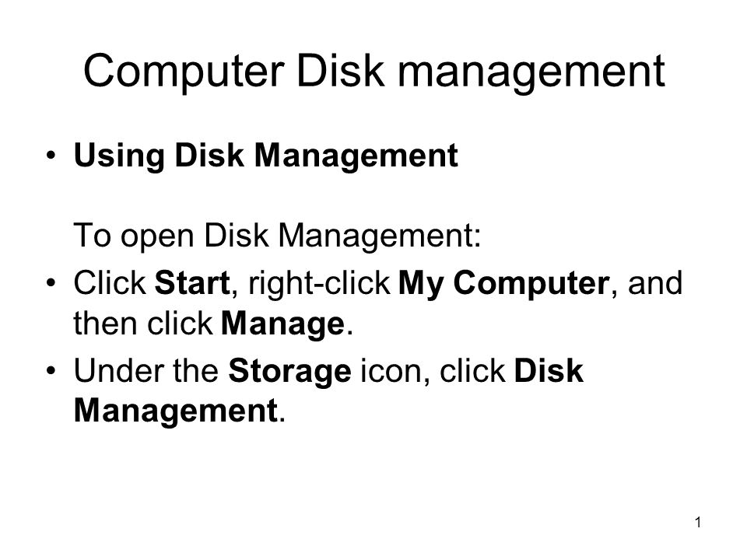The width and height of the screenshot is (747, 560).
Task: Select the word and ending the second bullet's first line
Action: tap(655, 283)
